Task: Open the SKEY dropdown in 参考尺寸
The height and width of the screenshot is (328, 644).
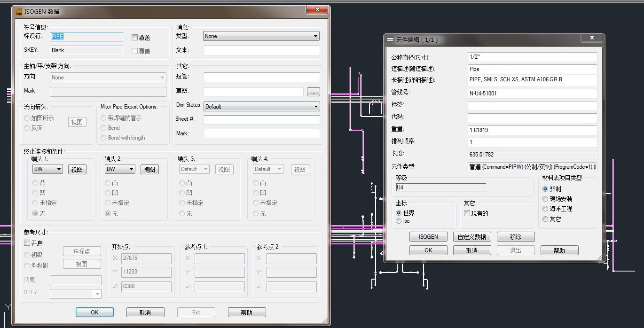Action: (76, 294)
